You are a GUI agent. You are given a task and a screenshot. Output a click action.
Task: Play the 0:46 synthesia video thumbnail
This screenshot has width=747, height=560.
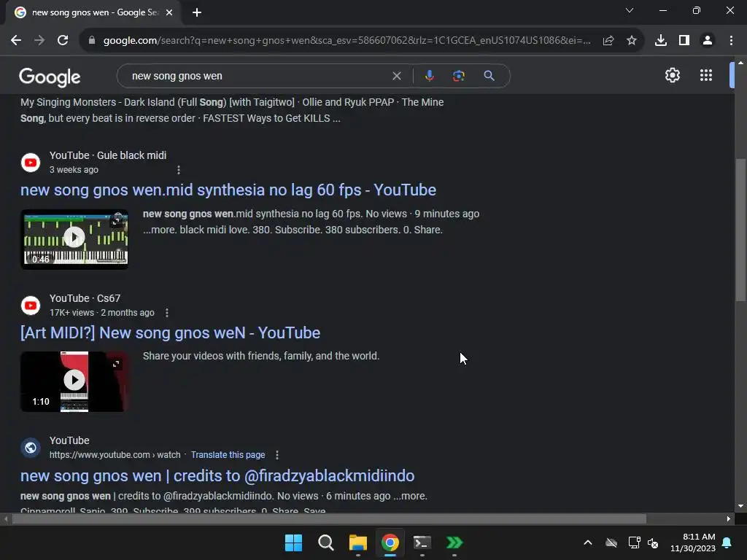pos(74,239)
